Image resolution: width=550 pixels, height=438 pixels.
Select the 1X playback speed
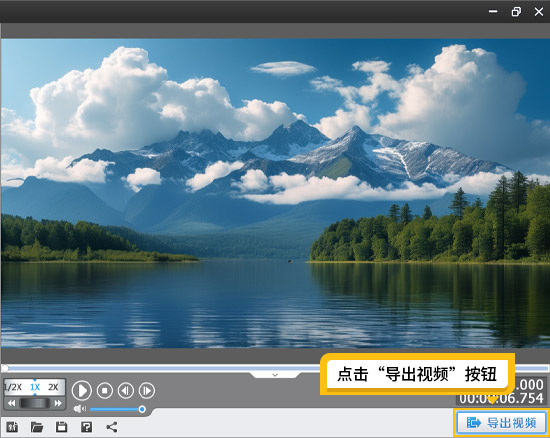[x=35, y=387]
